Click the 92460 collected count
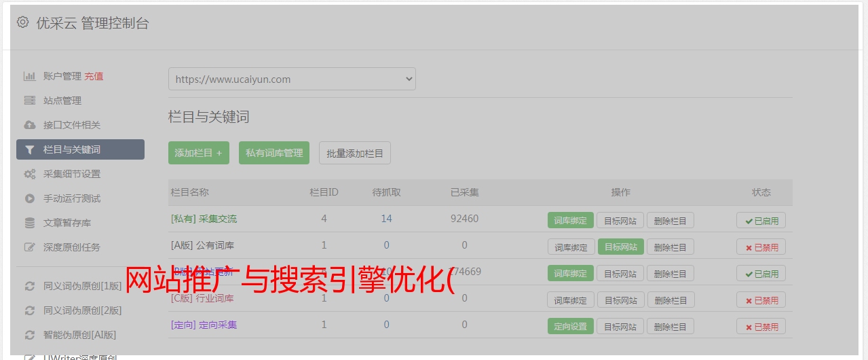The height and width of the screenshot is (360, 868). click(x=464, y=219)
